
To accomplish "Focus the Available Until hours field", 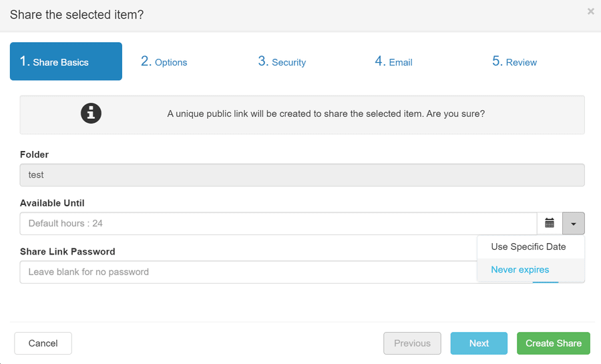I will [x=278, y=223].
